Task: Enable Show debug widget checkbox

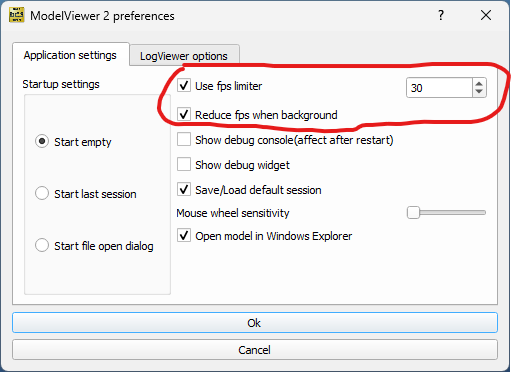Action: tap(184, 164)
